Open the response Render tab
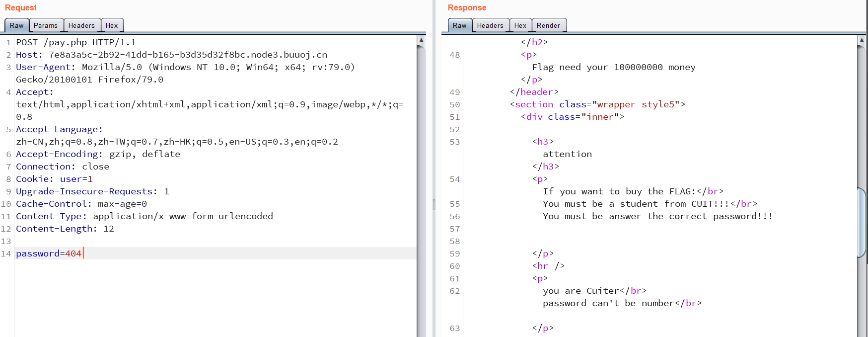The image size is (868, 337). (548, 25)
